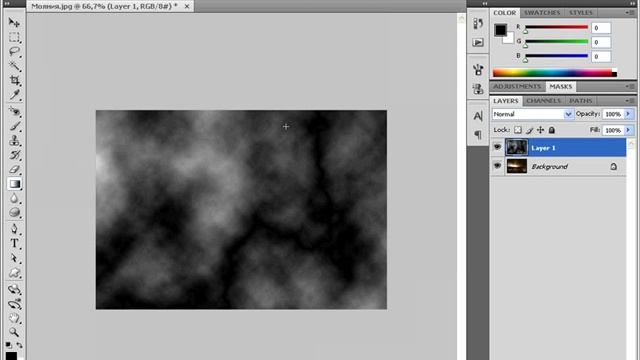Open the Fill slider arrow
The height and width of the screenshot is (360, 640).
tap(629, 130)
